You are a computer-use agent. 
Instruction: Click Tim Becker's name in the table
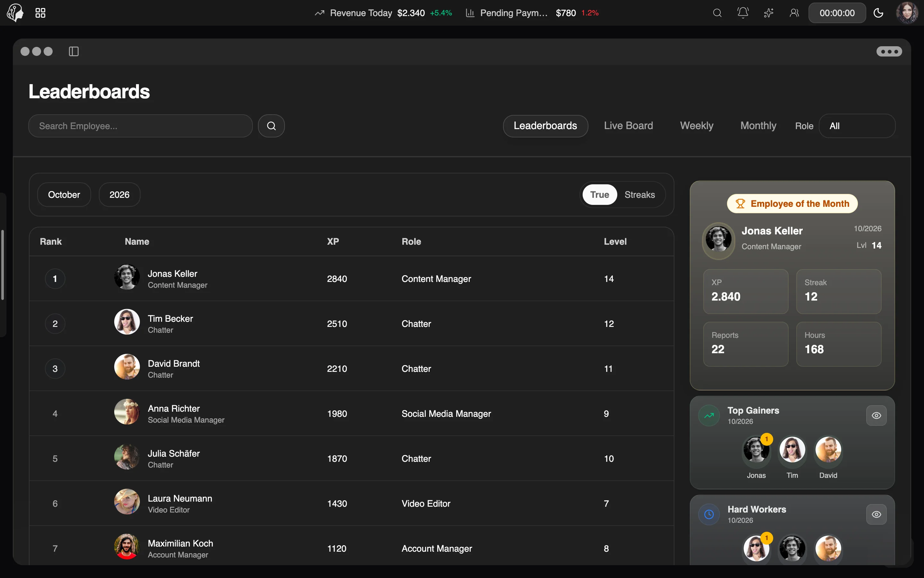click(x=170, y=319)
